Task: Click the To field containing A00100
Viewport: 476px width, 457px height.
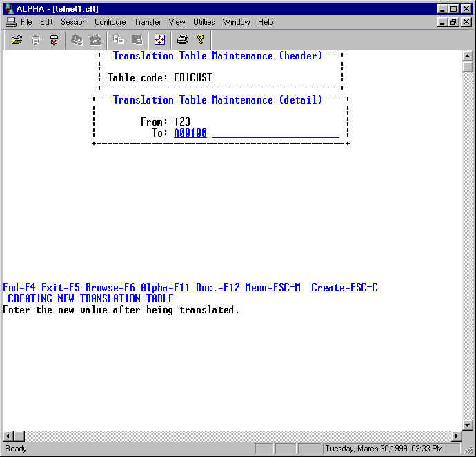Action: tap(255, 133)
